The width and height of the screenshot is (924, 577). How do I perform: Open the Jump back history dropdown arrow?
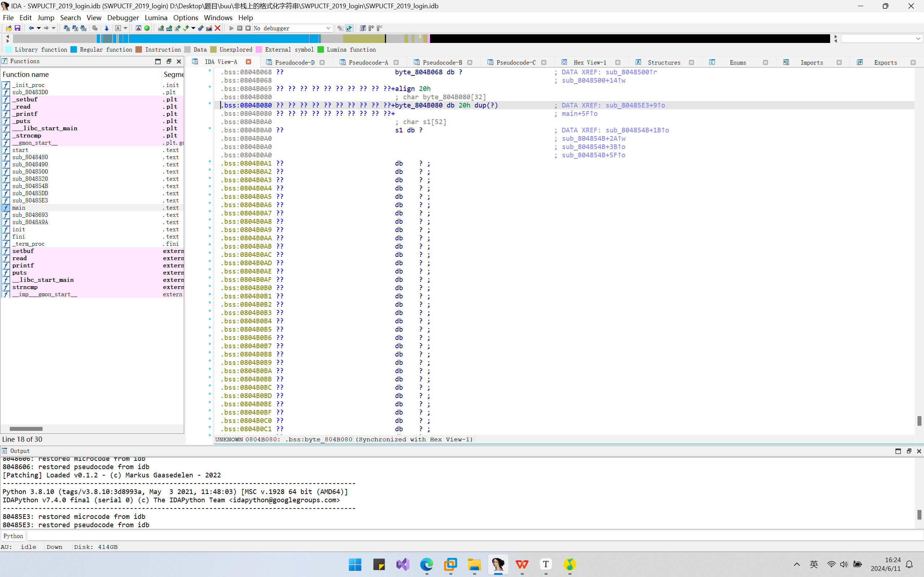pyautogui.click(x=39, y=28)
